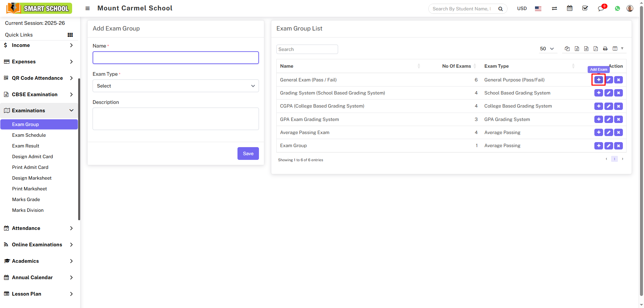The width and height of the screenshot is (644, 308).
Task: Open the Exam Type select dropdown
Action: pos(175,86)
